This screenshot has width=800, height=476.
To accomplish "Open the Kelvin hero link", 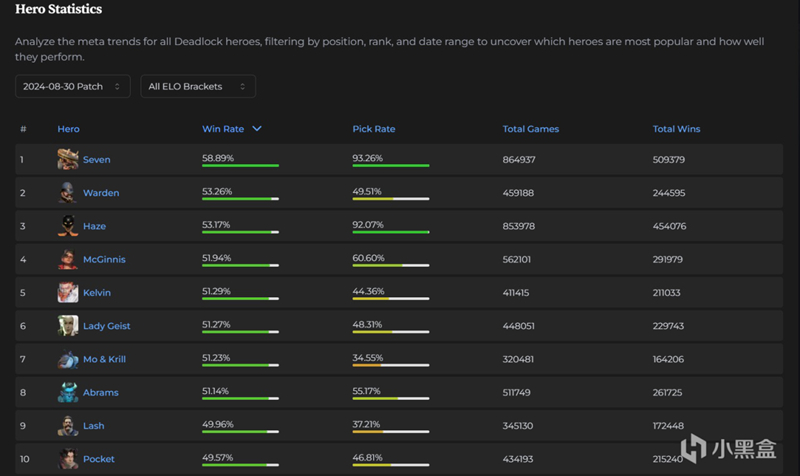I will pos(96,292).
